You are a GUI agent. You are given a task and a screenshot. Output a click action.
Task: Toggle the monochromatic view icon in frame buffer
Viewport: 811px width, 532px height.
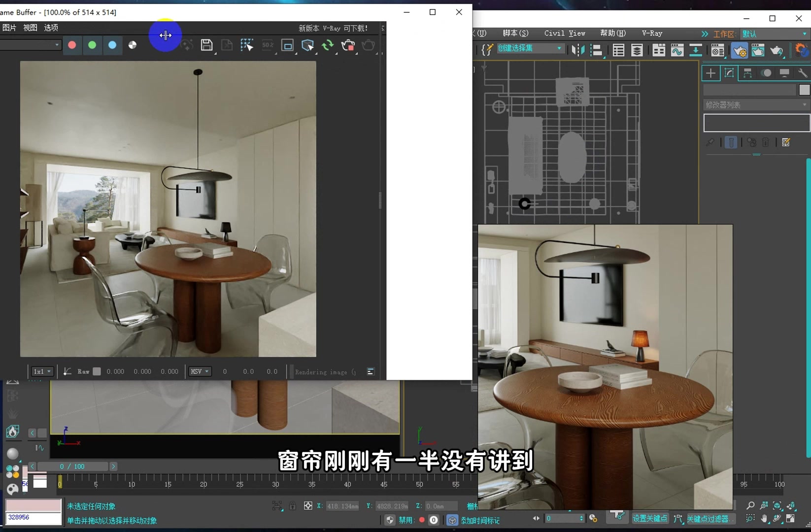click(x=132, y=45)
